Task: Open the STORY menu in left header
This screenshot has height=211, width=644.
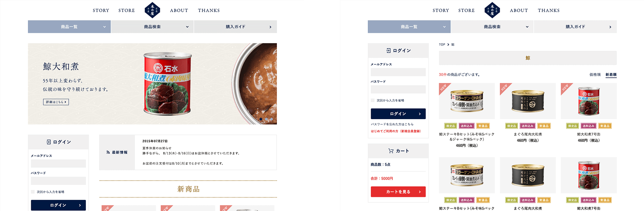Action: click(x=101, y=10)
